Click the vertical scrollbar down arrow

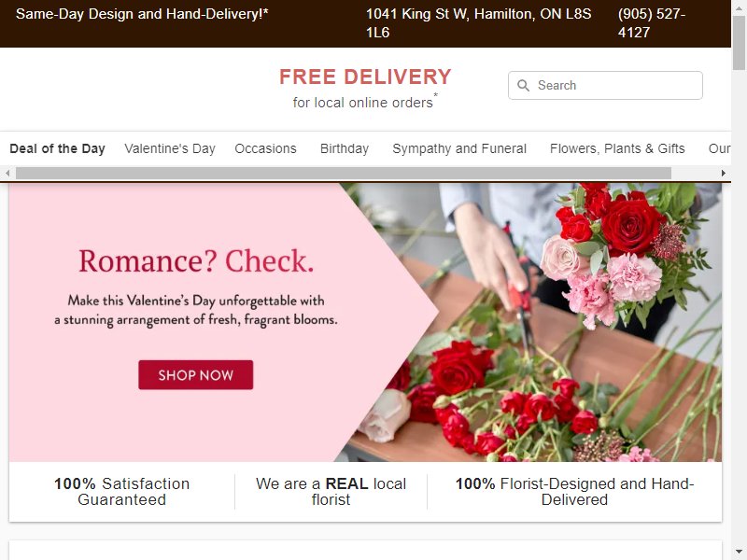click(739, 553)
